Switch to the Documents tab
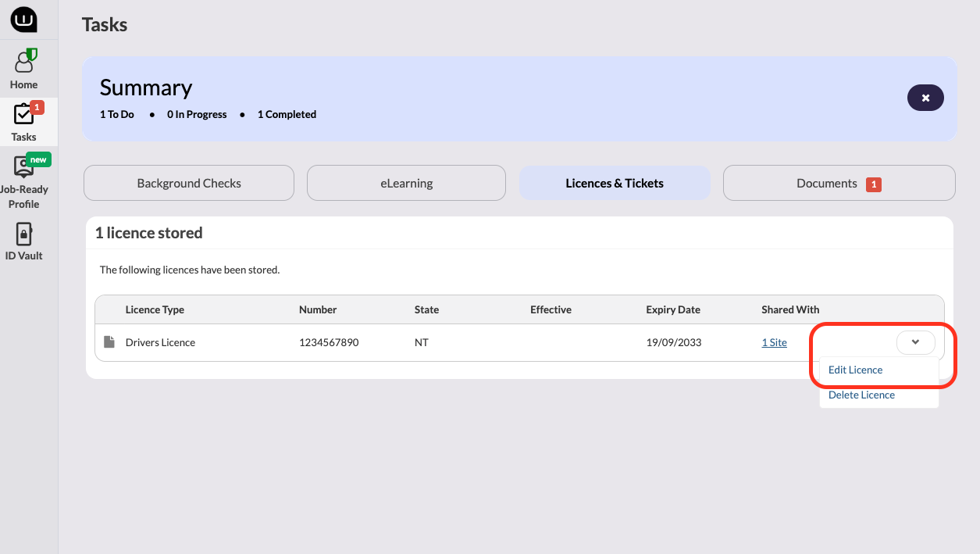The image size is (980, 554). (828, 183)
